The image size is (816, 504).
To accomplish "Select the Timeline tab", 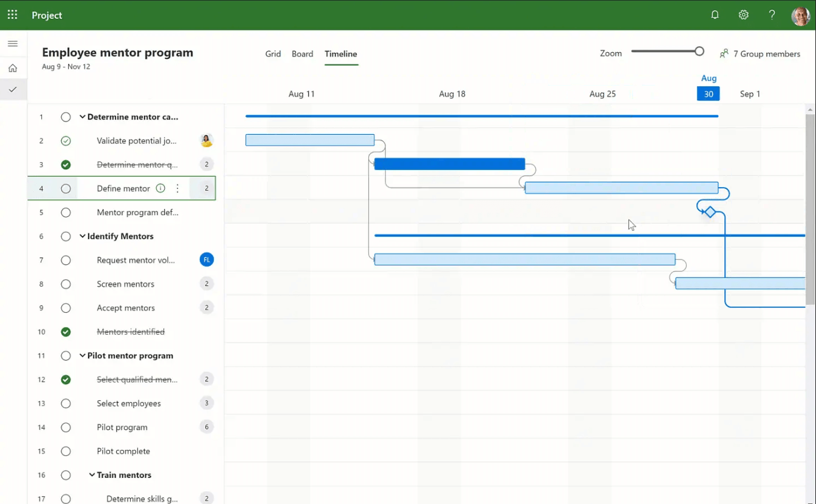I will [x=341, y=53].
